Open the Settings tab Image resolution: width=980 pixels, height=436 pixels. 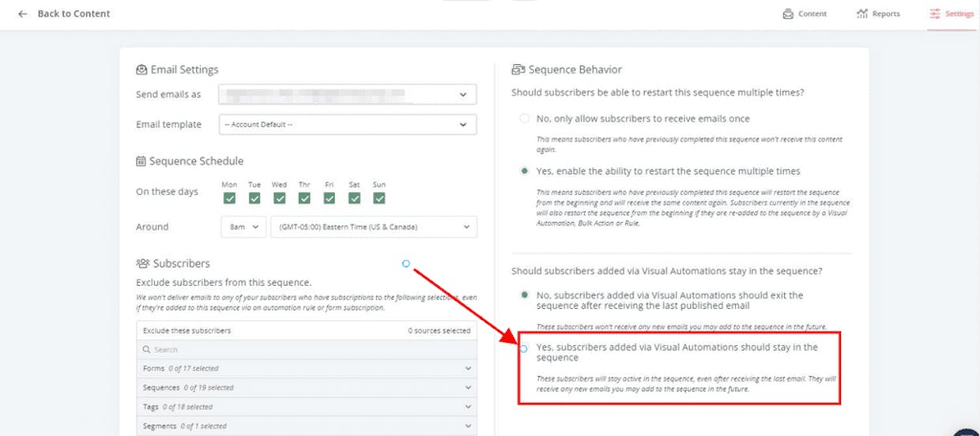click(x=952, y=13)
